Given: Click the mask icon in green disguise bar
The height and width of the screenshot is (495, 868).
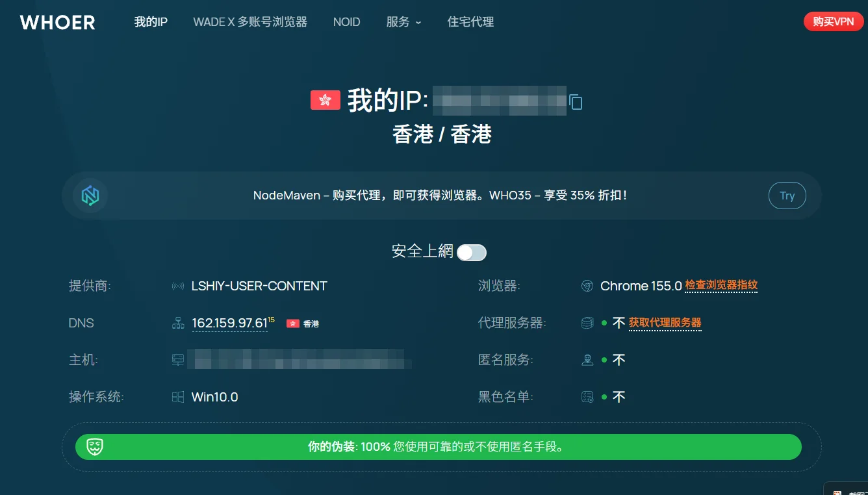Looking at the screenshot, I should click(95, 447).
